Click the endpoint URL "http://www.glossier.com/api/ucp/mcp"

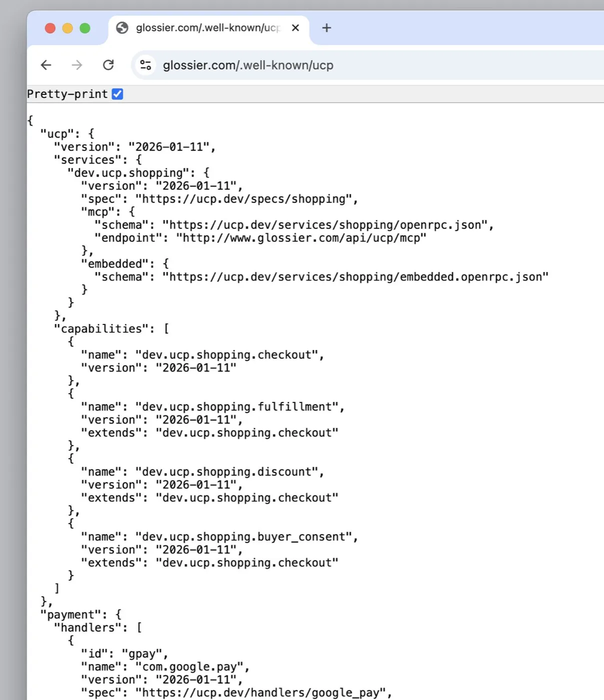pyautogui.click(x=301, y=237)
